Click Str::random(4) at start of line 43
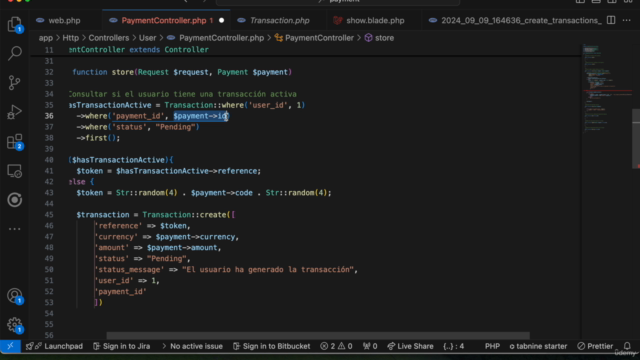 (x=147, y=193)
